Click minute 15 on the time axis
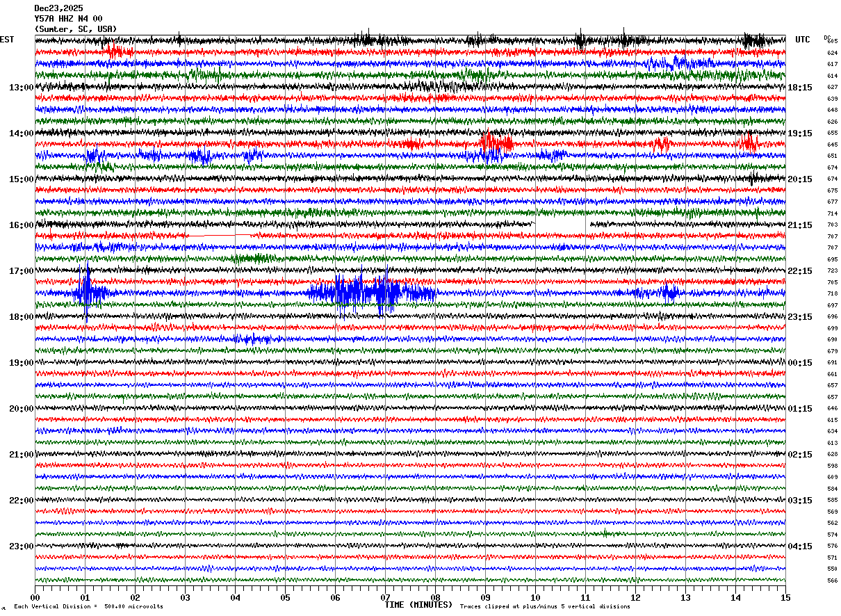841x616 pixels. click(785, 597)
